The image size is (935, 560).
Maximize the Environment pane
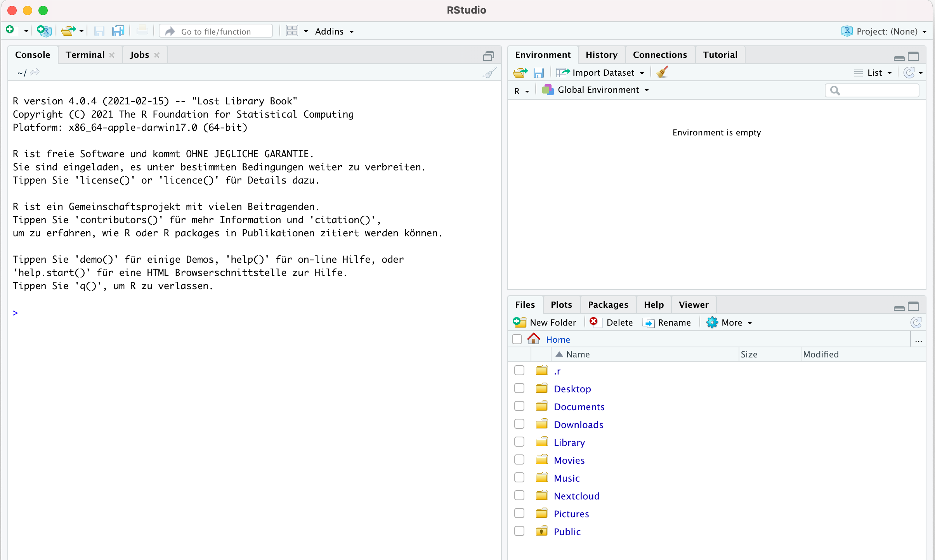point(914,57)
